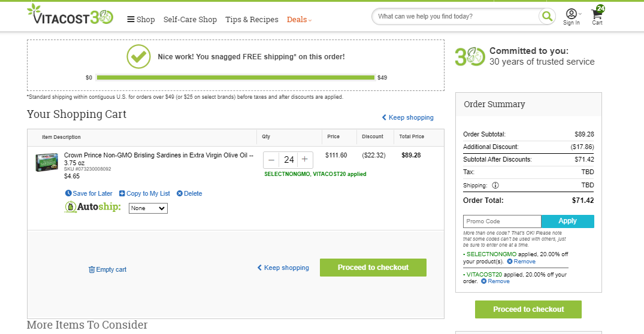Click the Promo Code input field
Viewport: 644px width, 334px height.
(x=502, y=221)
